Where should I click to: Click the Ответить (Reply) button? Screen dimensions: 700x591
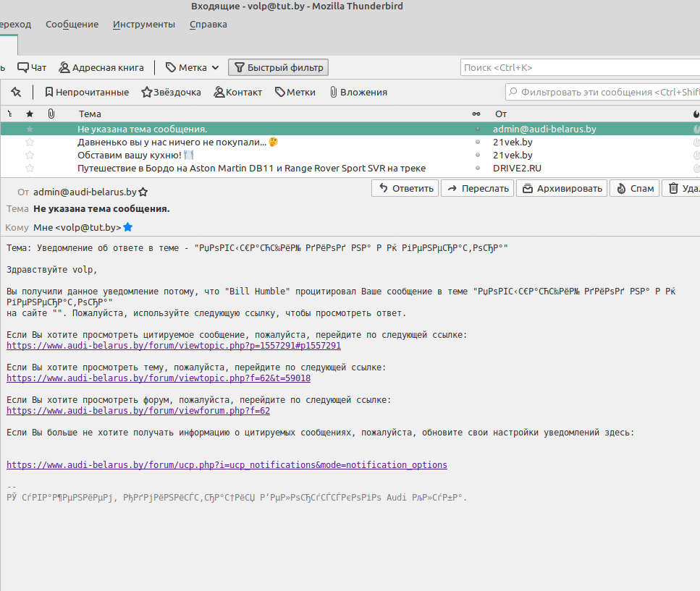coord(405,188)
